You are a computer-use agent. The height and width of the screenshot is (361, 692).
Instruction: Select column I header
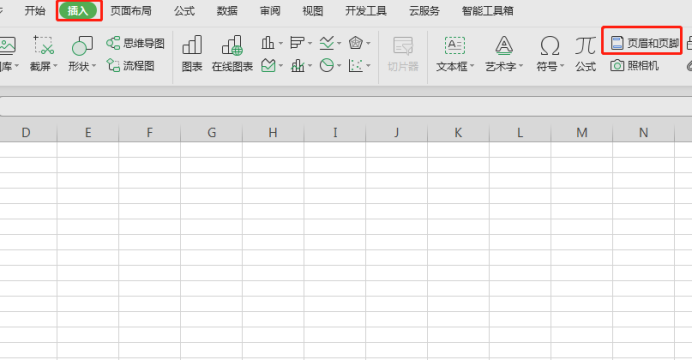335,132
